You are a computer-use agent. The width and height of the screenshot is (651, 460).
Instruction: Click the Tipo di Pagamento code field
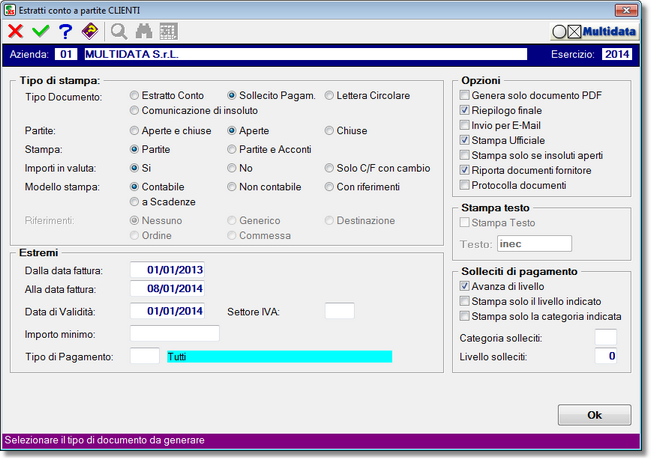pos(145,356)
